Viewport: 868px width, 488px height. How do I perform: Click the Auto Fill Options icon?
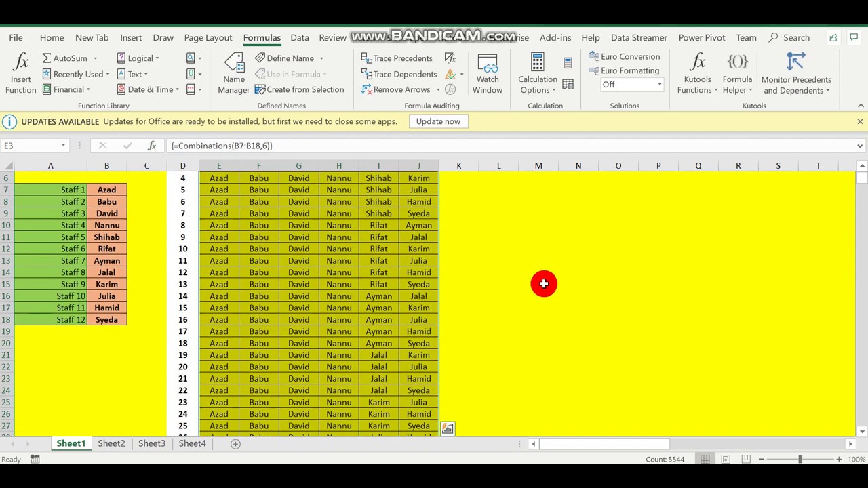pyautogui.click(x=448, y=428)
